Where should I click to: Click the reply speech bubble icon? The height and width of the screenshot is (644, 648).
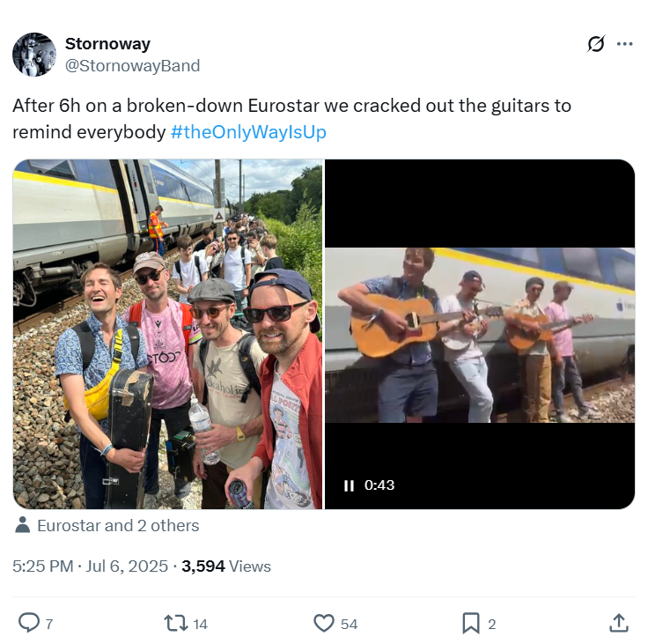coord(29,623)
